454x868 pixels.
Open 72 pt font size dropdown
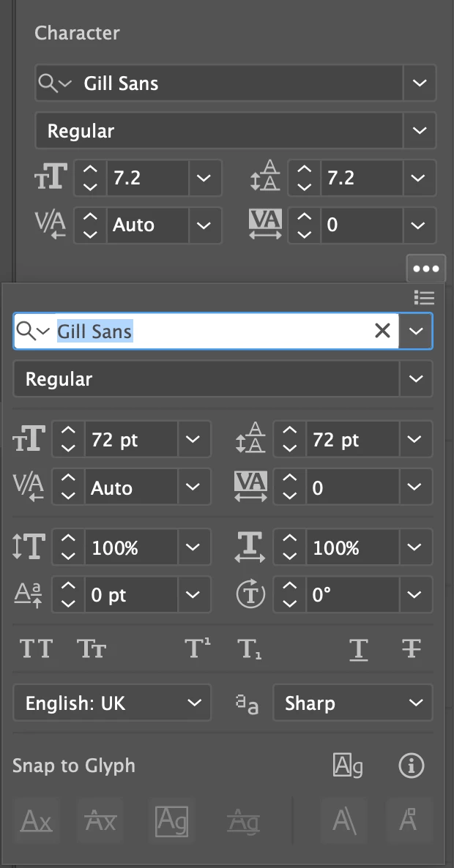tap(194, 440)
